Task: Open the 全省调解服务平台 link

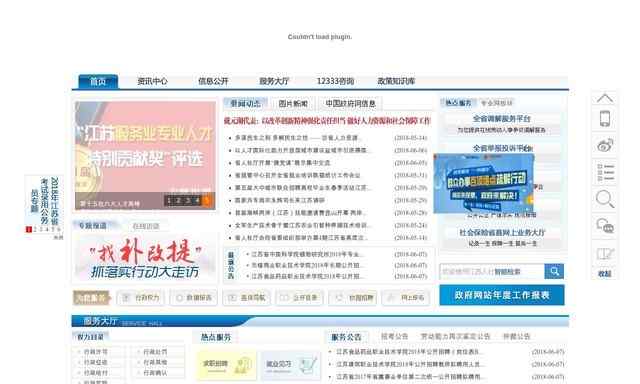Action: [502, 119]
